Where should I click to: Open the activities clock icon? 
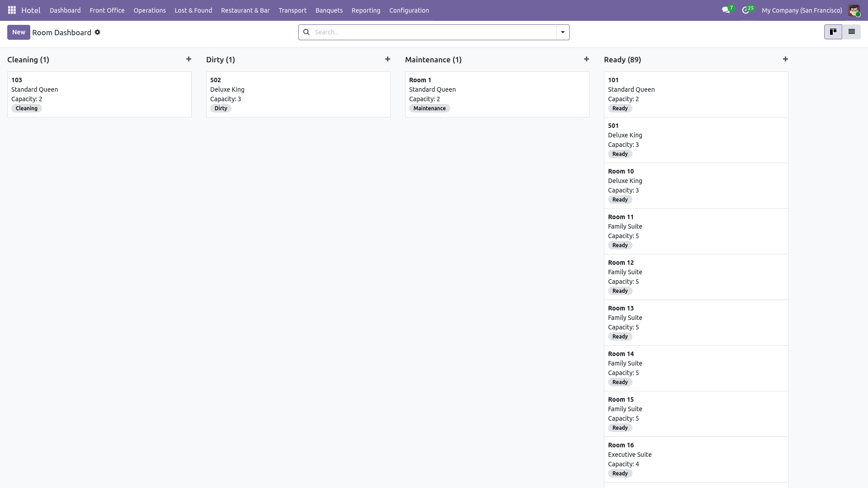745,10
